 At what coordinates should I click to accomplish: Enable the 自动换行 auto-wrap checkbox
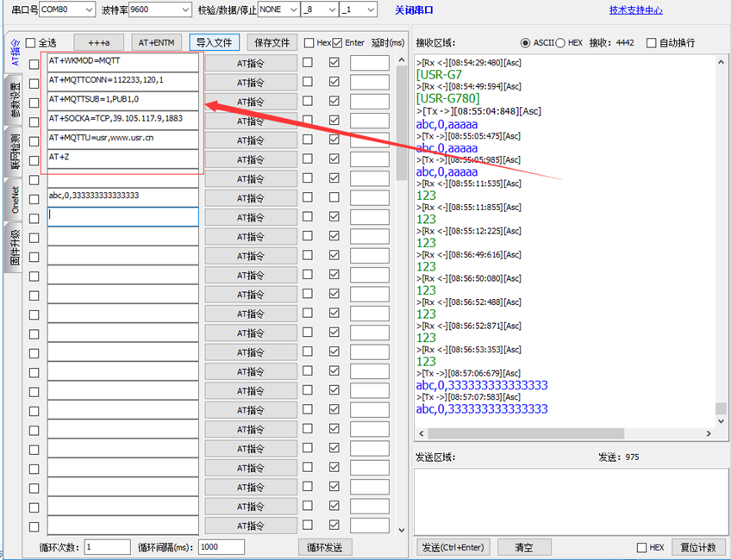tap(652, 43)
